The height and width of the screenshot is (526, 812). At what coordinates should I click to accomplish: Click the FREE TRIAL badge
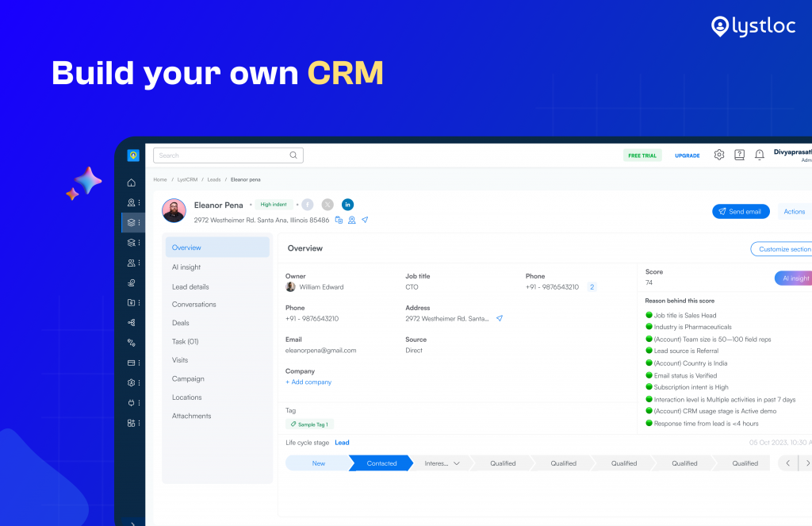642,155
